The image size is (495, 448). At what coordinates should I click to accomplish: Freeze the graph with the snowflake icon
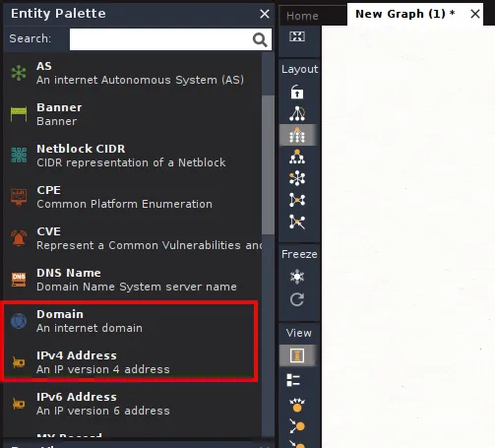pos(298,276)
